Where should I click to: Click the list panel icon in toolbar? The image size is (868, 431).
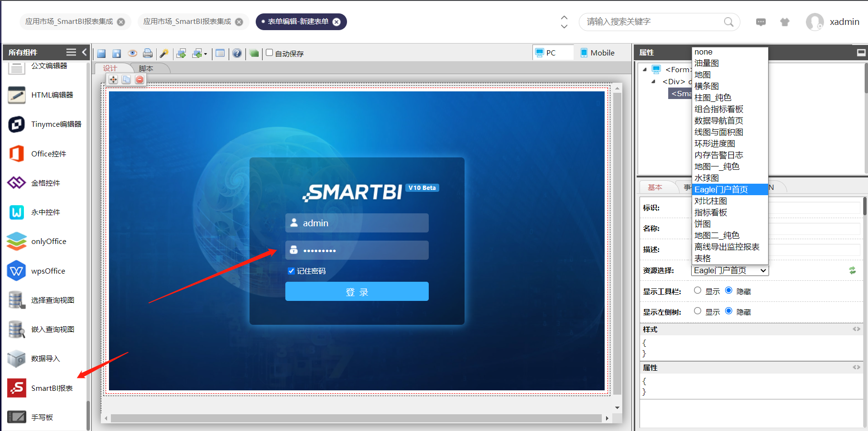click(220, 54)
